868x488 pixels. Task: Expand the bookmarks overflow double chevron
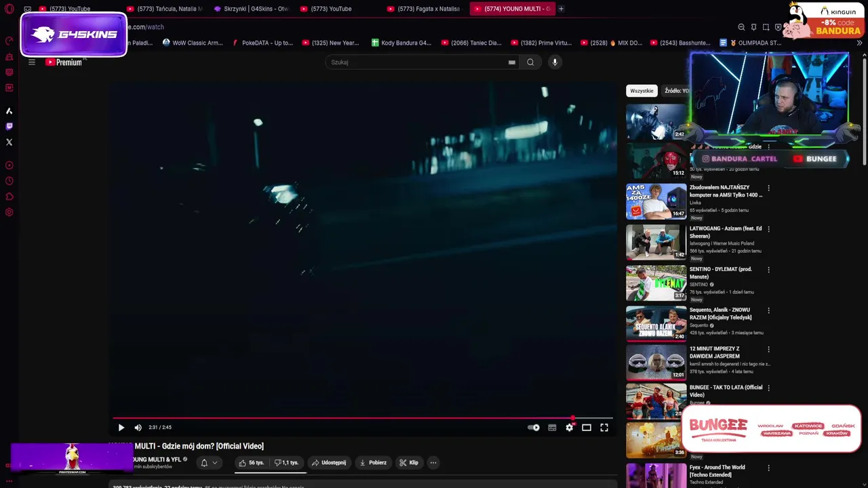click(859, 43)
